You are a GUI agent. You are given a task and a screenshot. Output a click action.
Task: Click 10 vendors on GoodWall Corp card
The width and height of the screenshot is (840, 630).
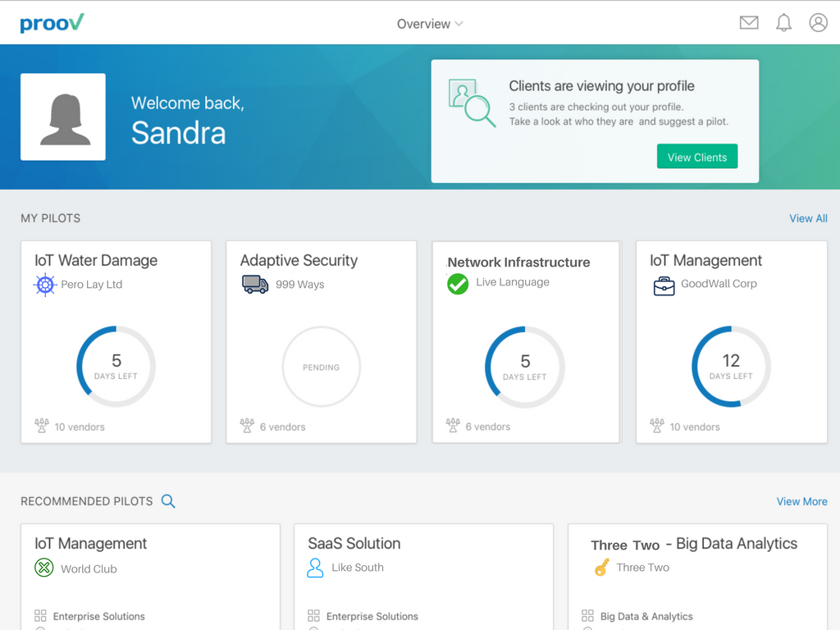coord(695,427)
